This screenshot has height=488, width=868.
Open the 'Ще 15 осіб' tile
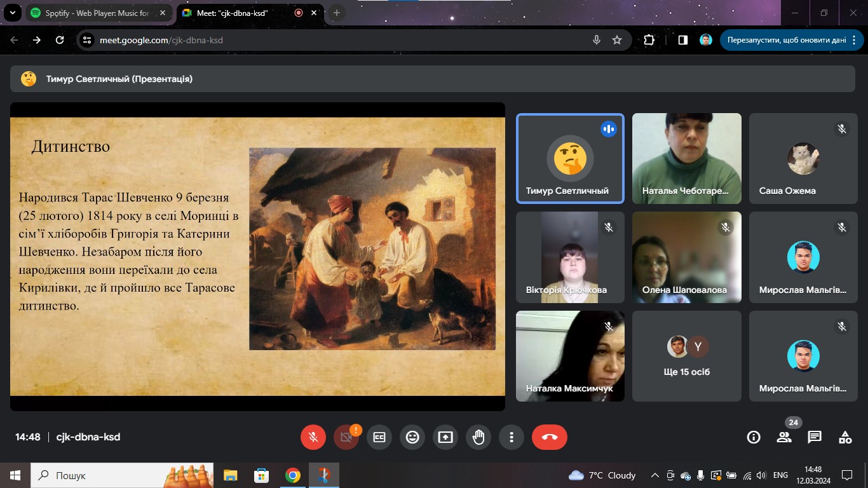click(x=687, y=356)
